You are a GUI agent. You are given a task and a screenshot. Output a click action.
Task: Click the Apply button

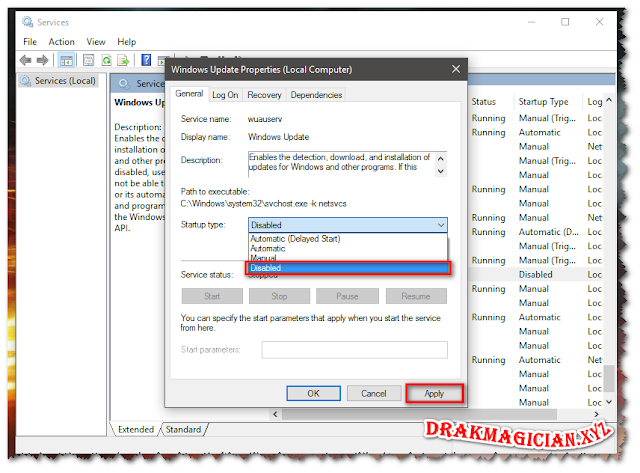pos(434,393)
